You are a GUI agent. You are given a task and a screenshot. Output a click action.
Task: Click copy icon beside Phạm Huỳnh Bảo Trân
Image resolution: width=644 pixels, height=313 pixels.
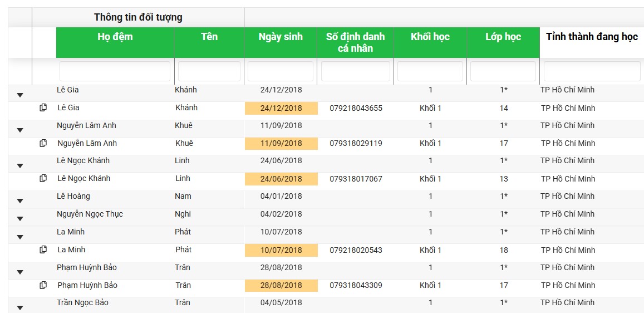pos(43,285)
